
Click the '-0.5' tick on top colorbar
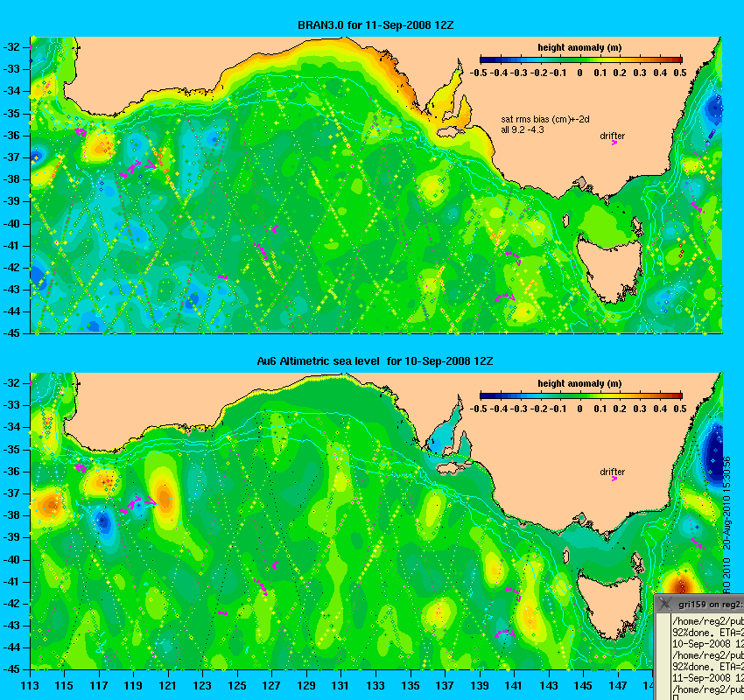pos(478,73)
